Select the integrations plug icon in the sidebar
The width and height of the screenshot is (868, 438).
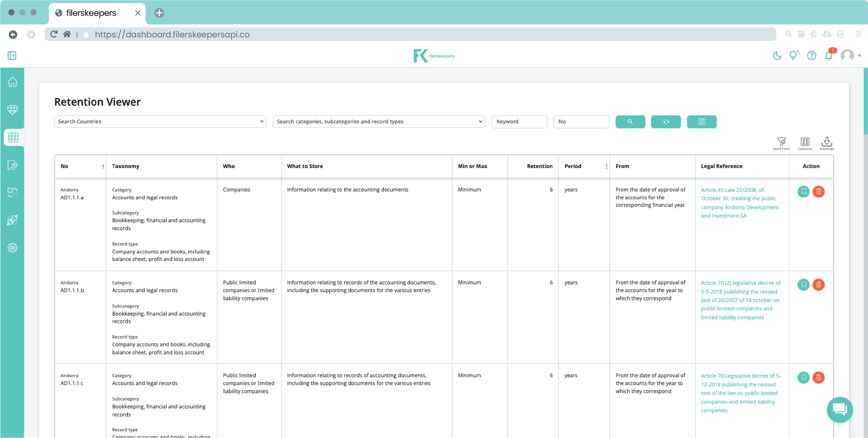(x=12, y=220)
